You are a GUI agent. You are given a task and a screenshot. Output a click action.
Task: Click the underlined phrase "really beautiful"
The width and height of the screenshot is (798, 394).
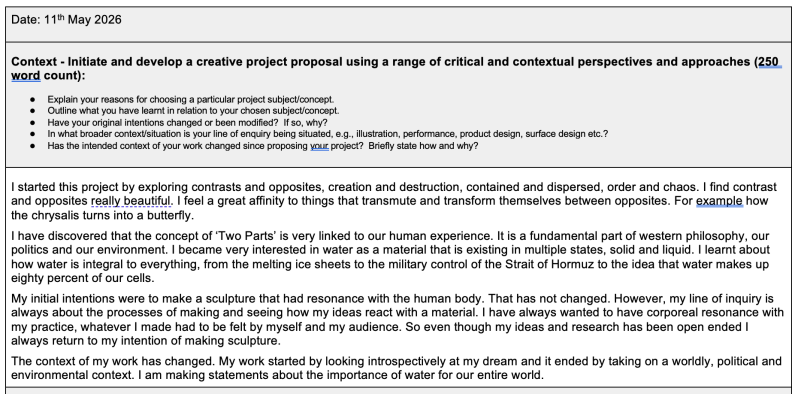coord(131,201)
